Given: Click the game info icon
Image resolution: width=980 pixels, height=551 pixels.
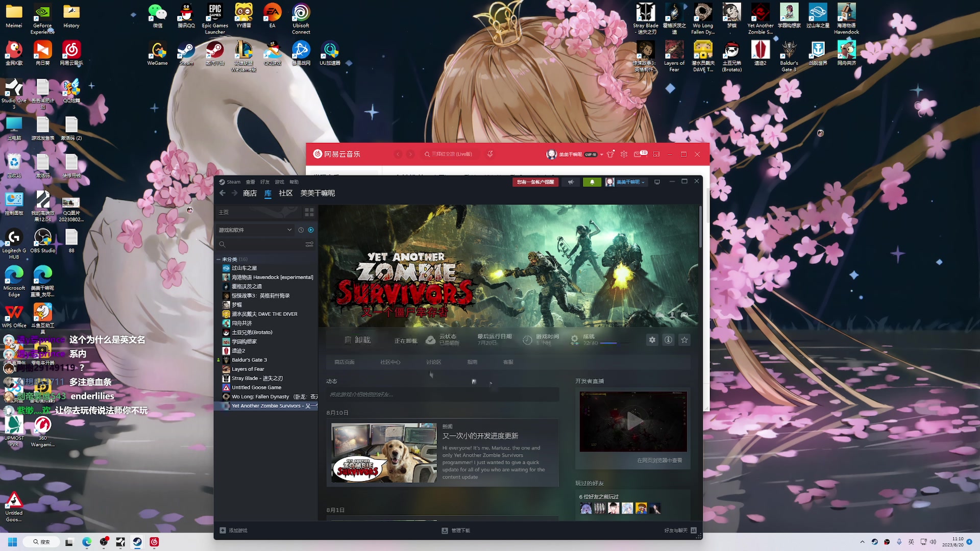Looking at the screenshot, I should pyautogui.click(x=668, y=340).
